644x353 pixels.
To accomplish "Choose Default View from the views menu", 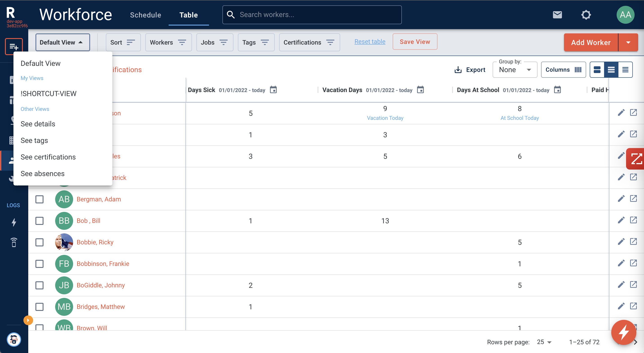I will pyautogui.click(x=63, y=63).
